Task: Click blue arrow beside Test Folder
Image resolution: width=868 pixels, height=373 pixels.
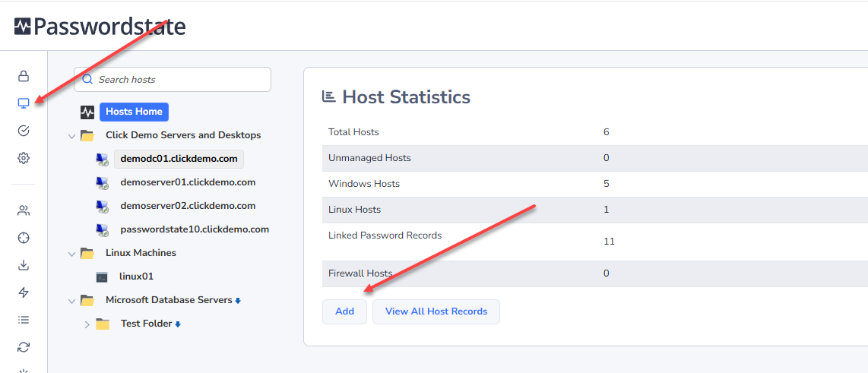Action: coord(178,324)
